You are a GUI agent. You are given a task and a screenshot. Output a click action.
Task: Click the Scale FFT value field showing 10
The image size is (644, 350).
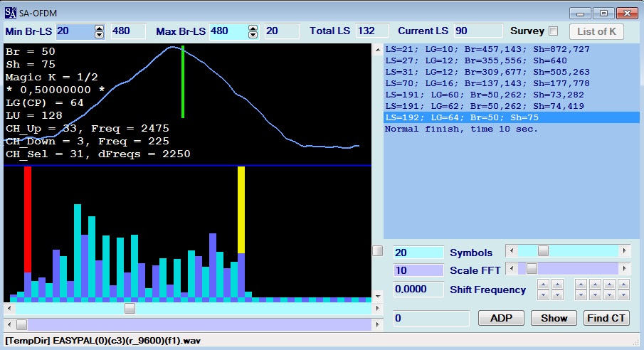(x=418, y=270)
